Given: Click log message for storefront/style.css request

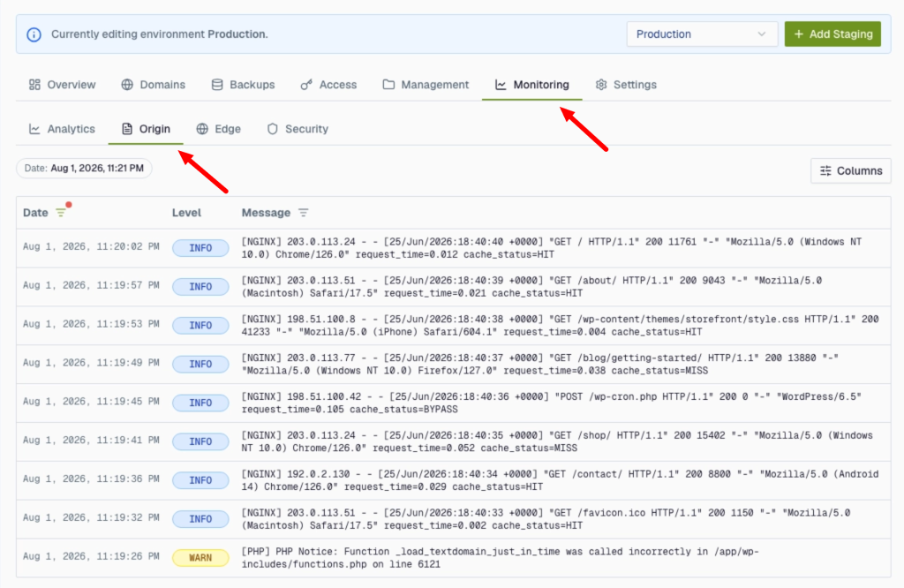Looking at the screenshot, I should coord(560,325).
